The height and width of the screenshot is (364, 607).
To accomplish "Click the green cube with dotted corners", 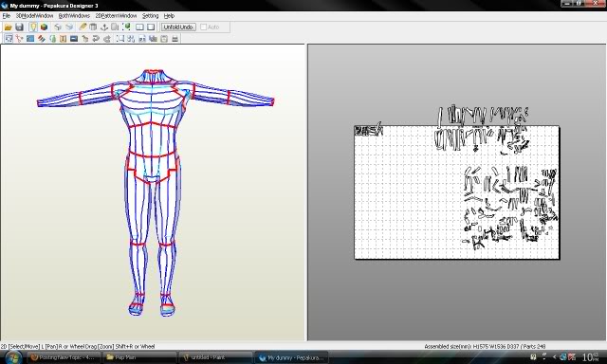I will tap(126, 27).
